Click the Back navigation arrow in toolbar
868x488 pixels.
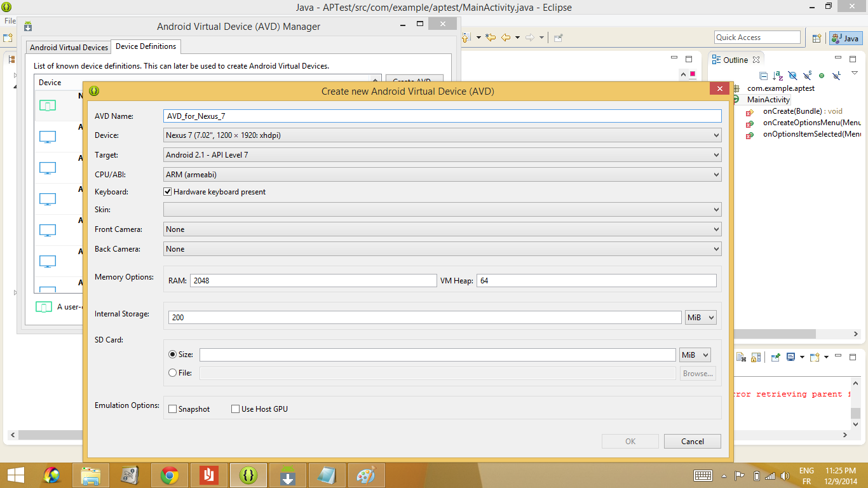[506, 37]
